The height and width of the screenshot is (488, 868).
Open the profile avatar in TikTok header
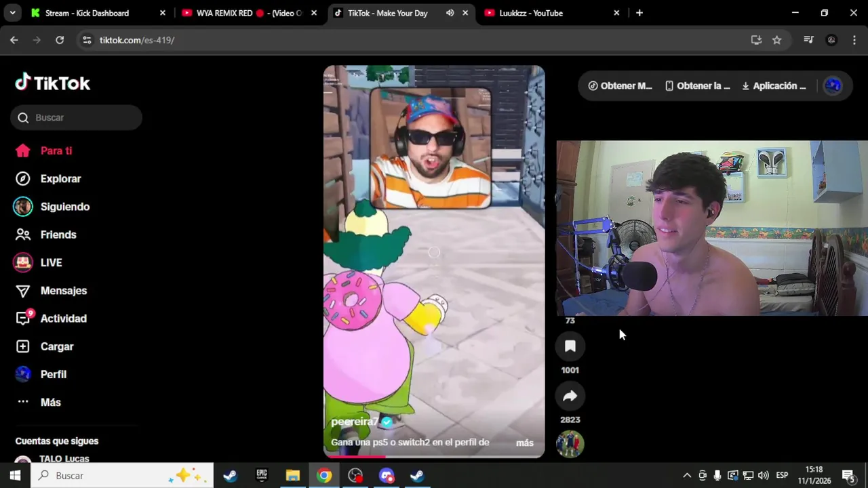tap(833, 86)
